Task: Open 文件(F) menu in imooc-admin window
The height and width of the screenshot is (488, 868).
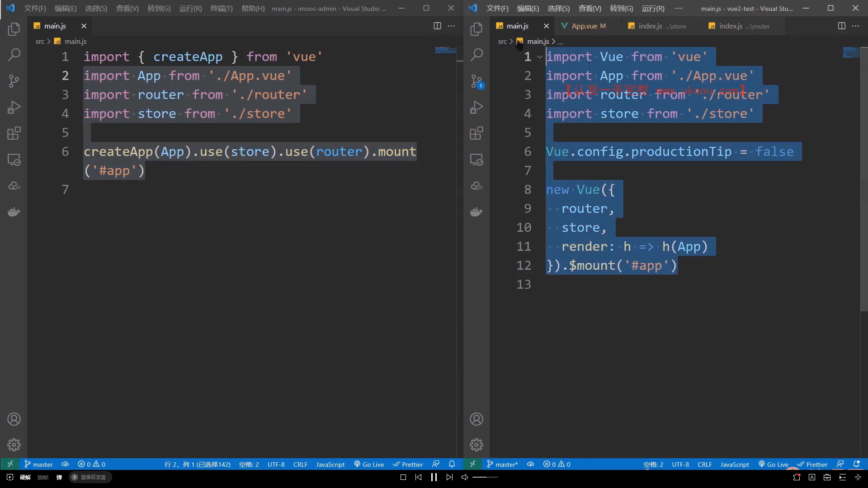Action: [35, 8]
